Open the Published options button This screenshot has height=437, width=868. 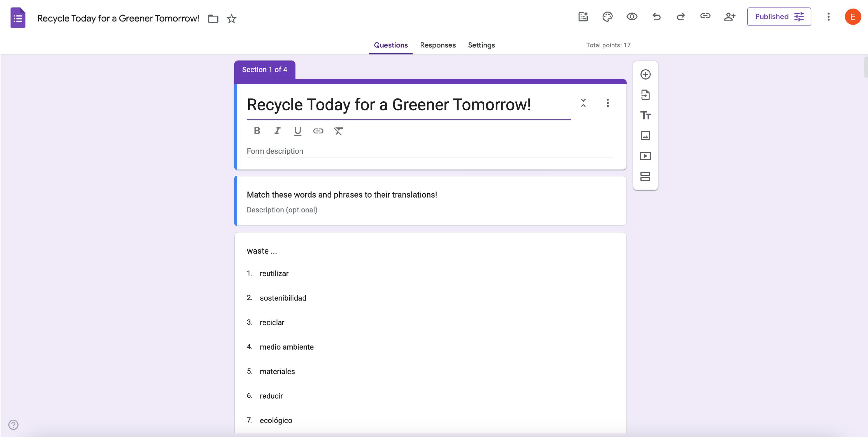point(779,16)
